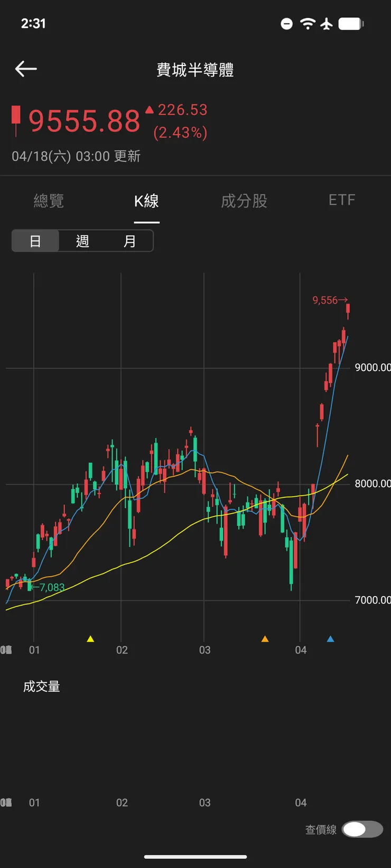This screenshot has height=868, width=391.
Task: Switch to the 總覽 tab
Action: [x=49, y=201]
